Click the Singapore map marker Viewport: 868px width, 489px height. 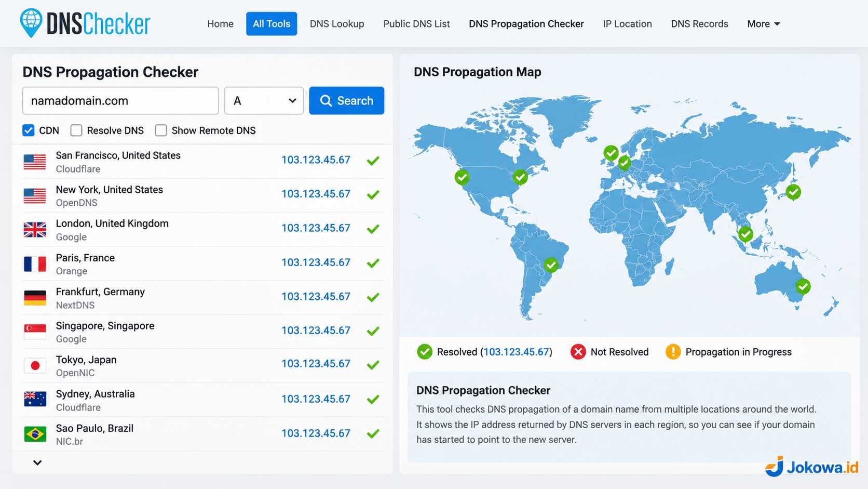[x=745, y=234]
